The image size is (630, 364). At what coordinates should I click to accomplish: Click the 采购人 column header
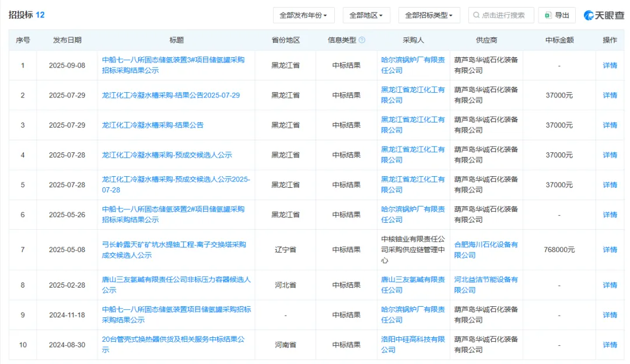413,40
